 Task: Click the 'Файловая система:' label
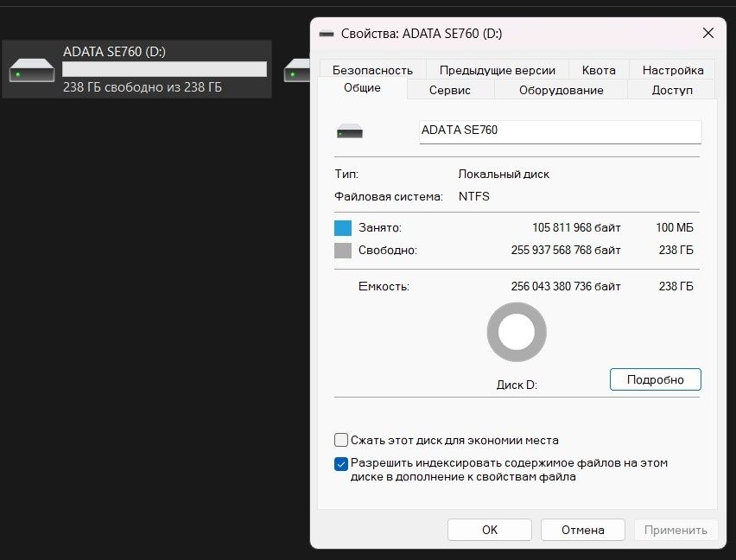point(388,196)
